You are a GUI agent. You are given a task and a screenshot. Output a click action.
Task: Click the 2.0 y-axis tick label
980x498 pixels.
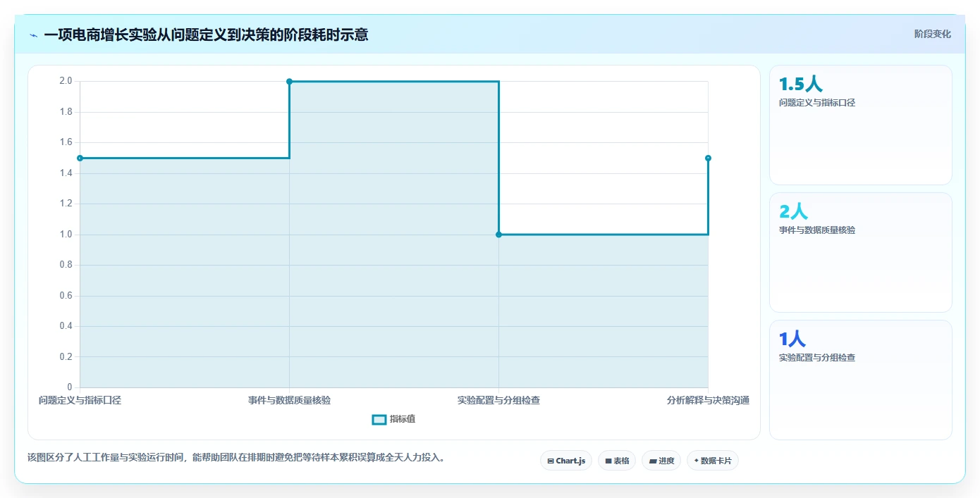tap(66, 81)
